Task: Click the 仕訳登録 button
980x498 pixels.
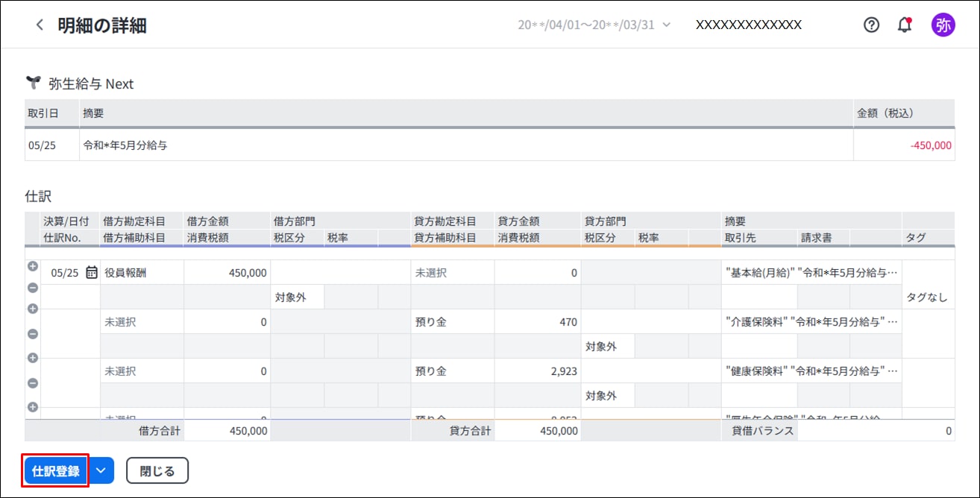Action: pos(56,470)
